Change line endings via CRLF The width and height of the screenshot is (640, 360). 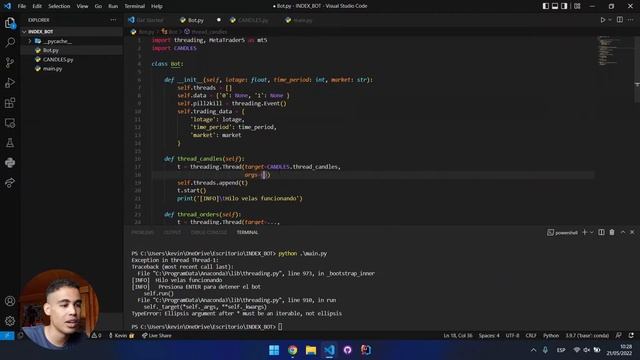click(x=531, y=336)
